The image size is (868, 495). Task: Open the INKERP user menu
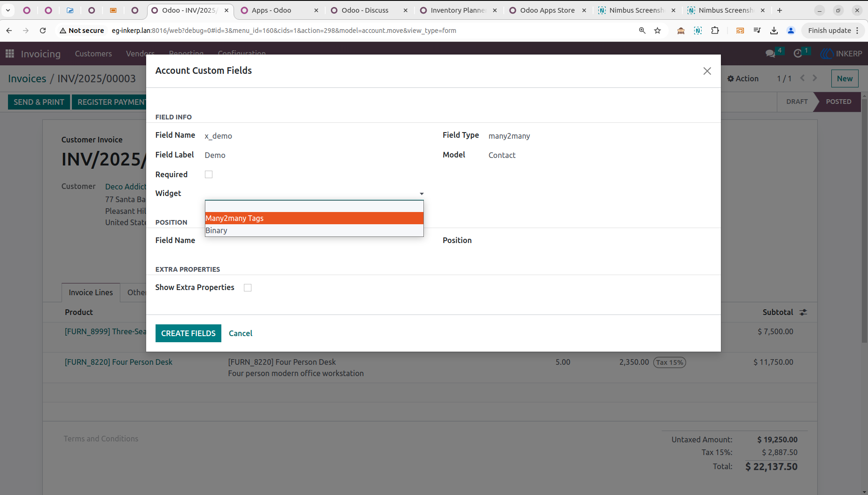(x=841, y=54)
